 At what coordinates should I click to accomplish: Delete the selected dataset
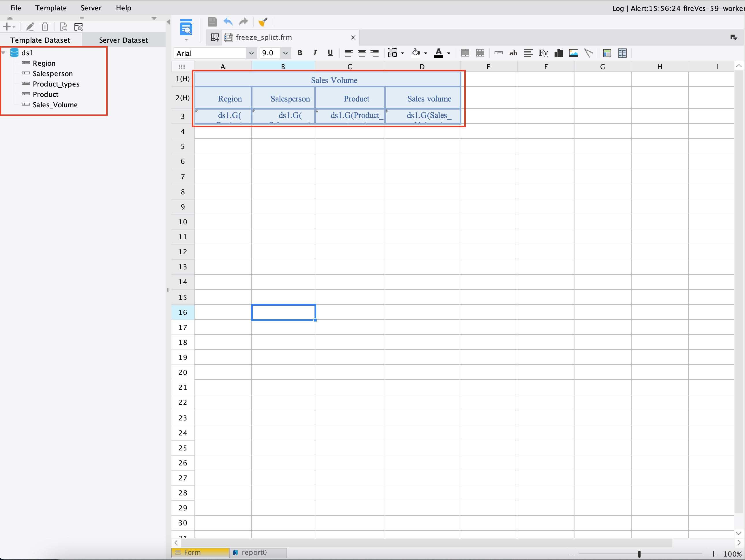(x=45, y=26)
